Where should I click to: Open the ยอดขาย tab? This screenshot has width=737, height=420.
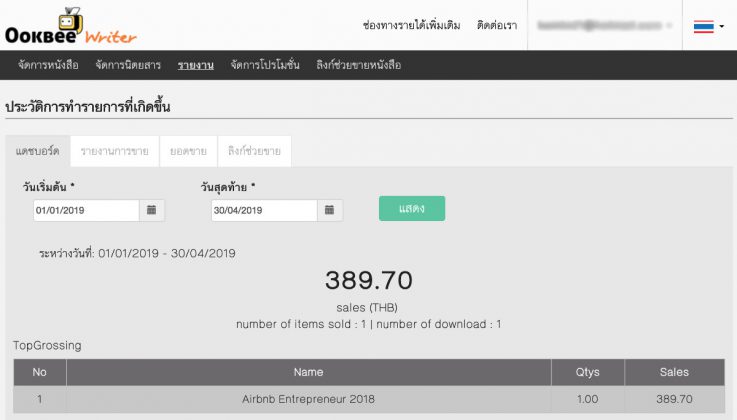pyautogui.click(x=189, y=151)
